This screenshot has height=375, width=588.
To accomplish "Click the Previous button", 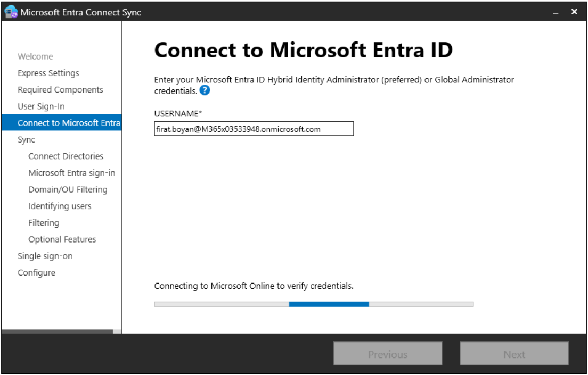I will 388,354.
